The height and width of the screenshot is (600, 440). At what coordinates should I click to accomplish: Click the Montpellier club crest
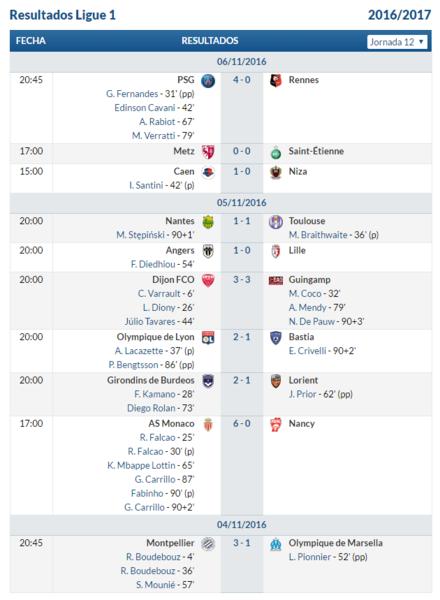pyautogui.click(x=208, y=544)
